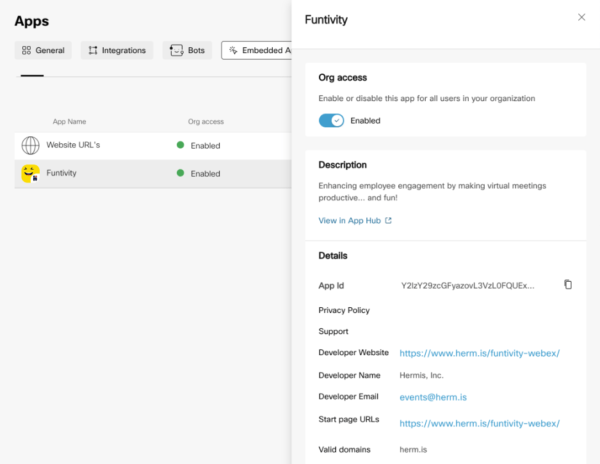Click the herm.is valid domain value
This screenshot has width=600, height=464.
pyautogui.click(x=413, y=449)
